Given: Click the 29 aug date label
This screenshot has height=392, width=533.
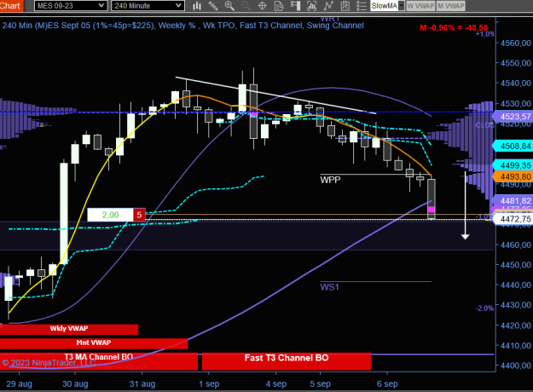Looking at the screenshot, I should pos(19,384).
